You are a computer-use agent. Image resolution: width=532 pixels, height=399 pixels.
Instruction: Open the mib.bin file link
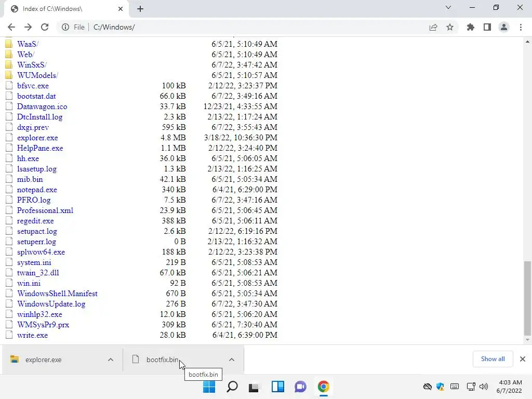tap(30, 179)
